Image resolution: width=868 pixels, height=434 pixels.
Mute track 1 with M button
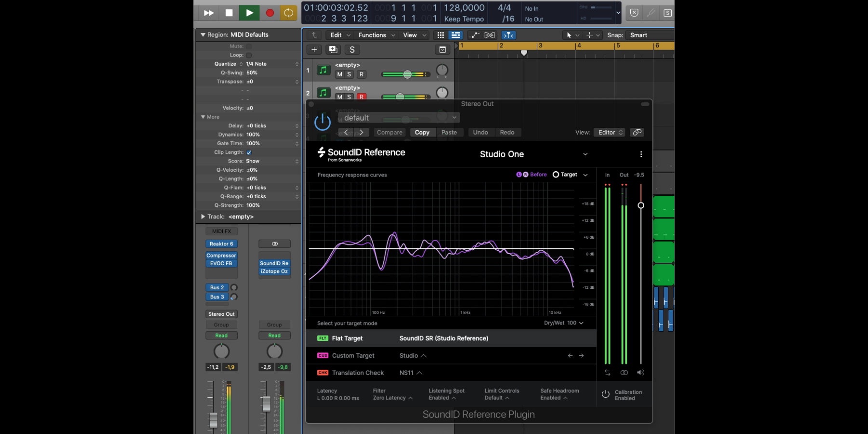[339, 74]
